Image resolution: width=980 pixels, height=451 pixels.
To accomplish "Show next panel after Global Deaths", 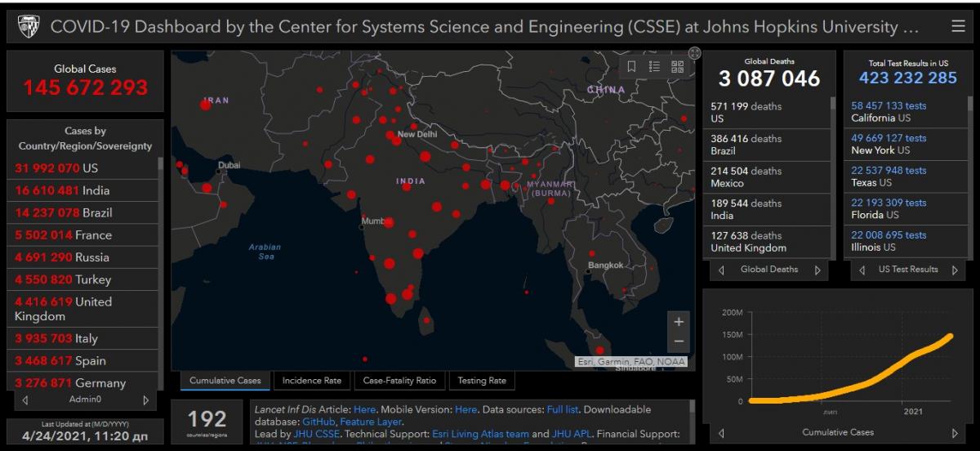I will click(x=817, y=270).
